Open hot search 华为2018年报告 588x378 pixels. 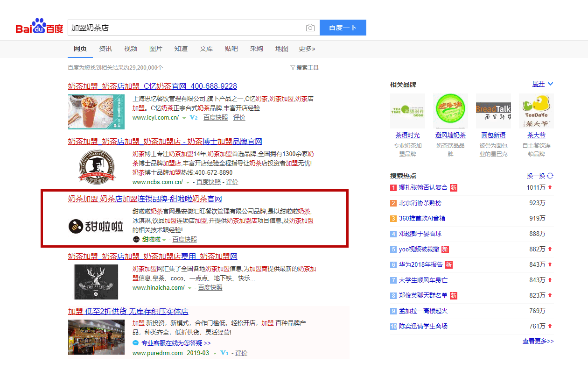pyautogui.click(x=421, y=265)
